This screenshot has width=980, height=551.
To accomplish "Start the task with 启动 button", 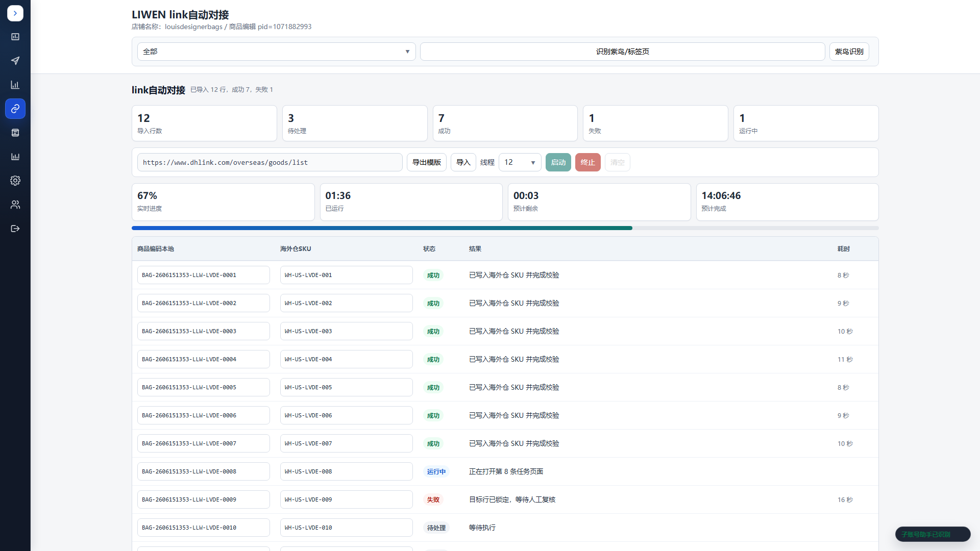I will coord(558,162).
